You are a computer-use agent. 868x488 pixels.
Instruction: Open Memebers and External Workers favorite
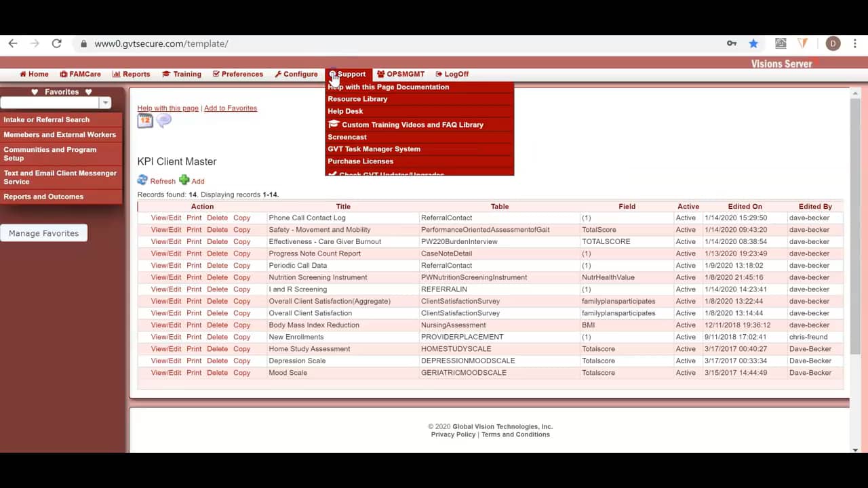(61, 134)
